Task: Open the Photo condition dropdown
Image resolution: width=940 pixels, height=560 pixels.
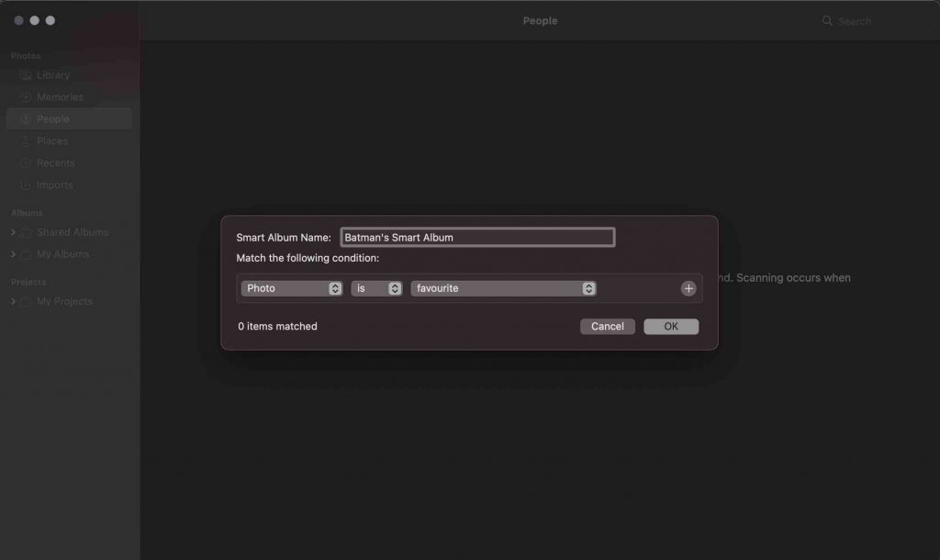Action: (292, 288)
